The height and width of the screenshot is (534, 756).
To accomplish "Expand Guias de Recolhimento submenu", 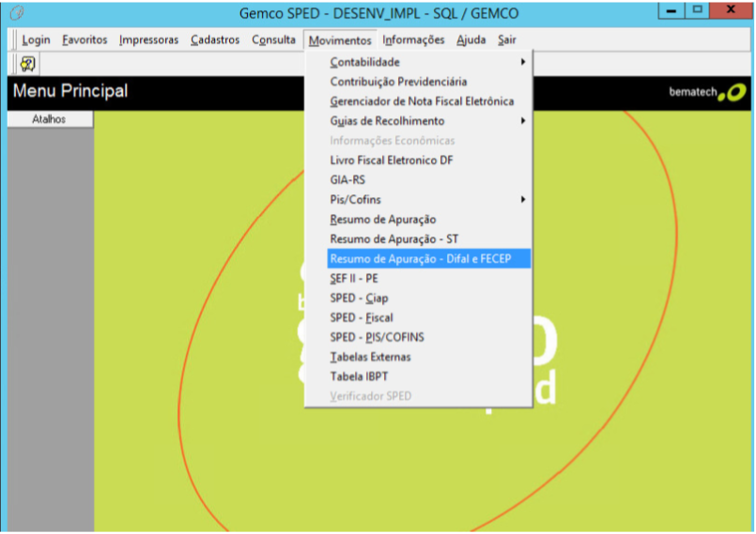I will [x=418, y=121].
